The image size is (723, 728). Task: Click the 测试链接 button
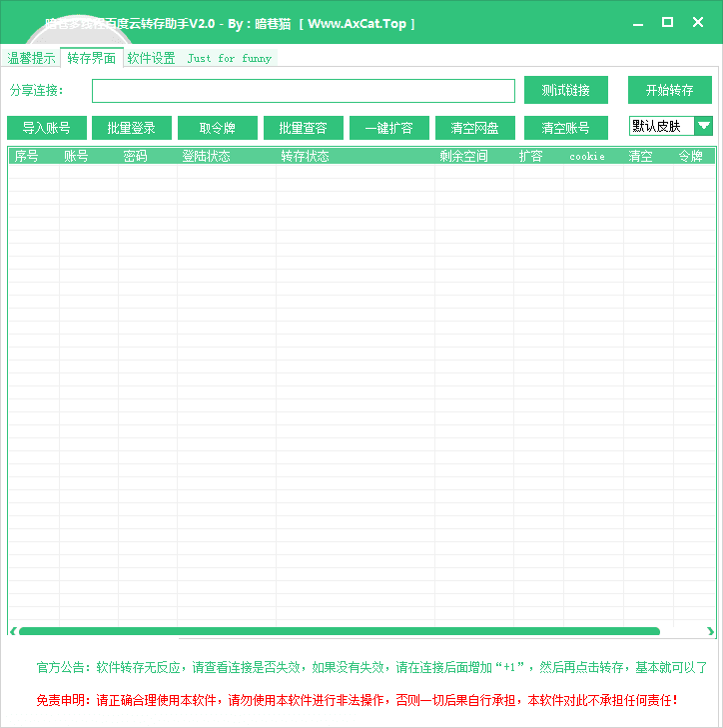pyautogui.click(x=565, y=90)
